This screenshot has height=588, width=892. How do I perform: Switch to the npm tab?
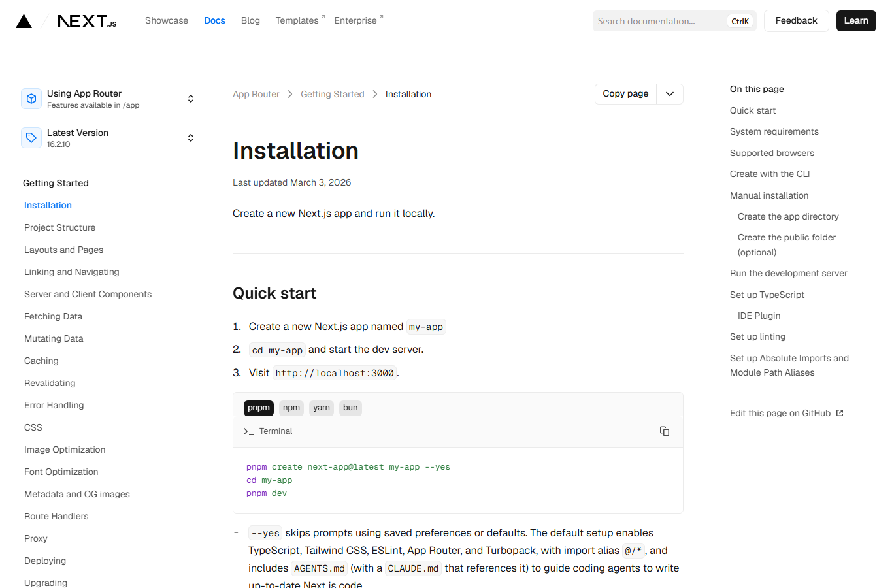coord(291,408)
